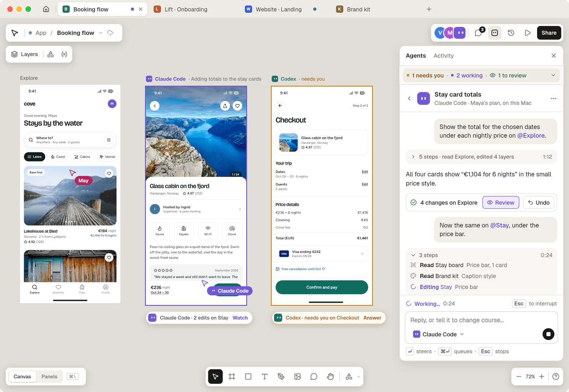
Task: Close the Agents panel
Action: tap(553, 56)
